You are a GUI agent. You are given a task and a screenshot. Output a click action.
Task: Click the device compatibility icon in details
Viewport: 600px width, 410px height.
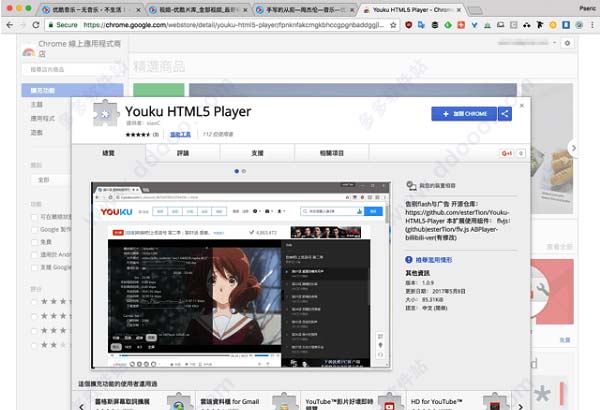tap(411, 186)
